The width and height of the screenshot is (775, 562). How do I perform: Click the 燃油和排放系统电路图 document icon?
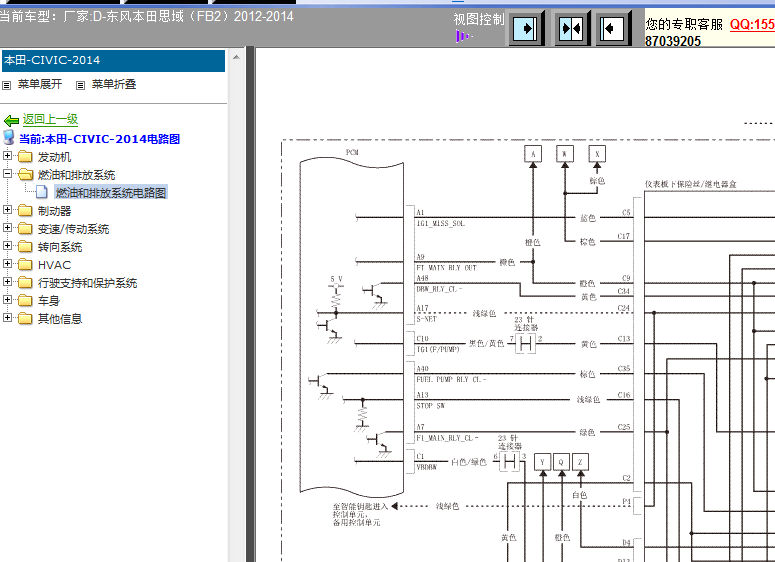click(42, 192)
